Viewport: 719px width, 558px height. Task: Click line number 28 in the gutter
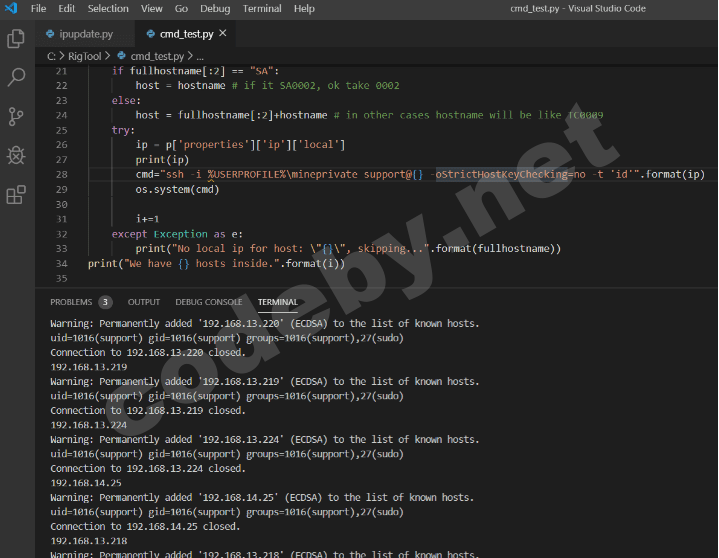[x=62, y=174]
